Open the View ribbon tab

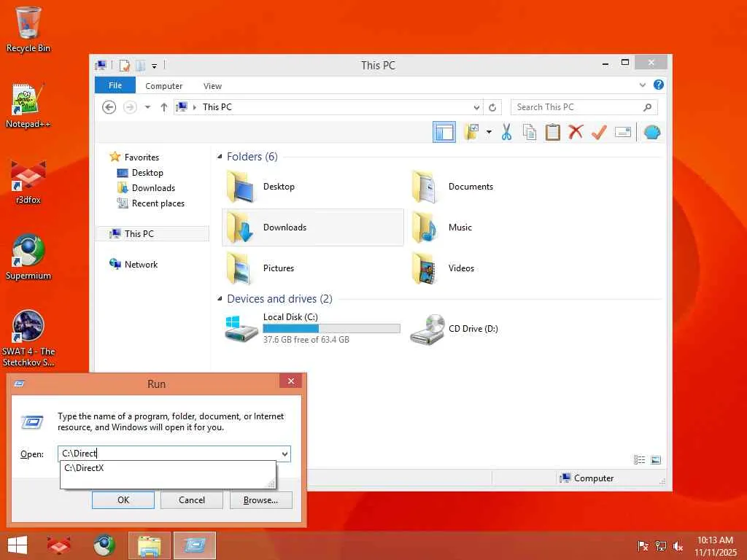click(212, 86)
